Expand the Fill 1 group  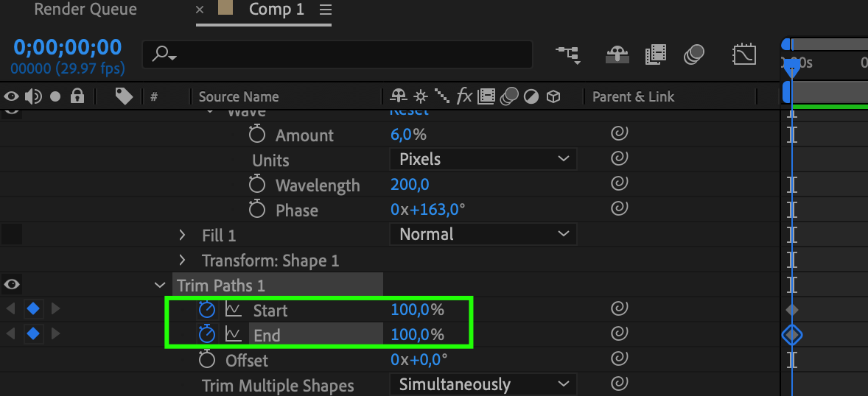183,236
